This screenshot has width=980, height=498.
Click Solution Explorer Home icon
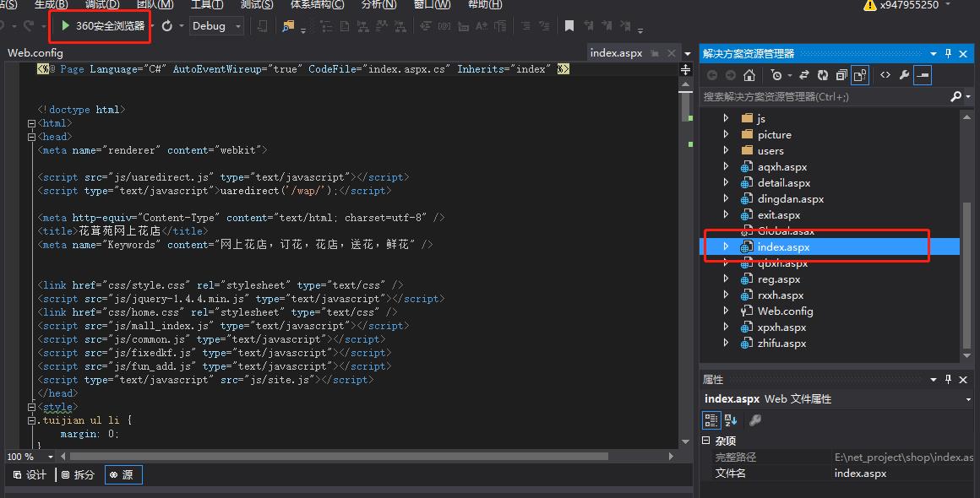pyautogui.click(x=749, y=75)
